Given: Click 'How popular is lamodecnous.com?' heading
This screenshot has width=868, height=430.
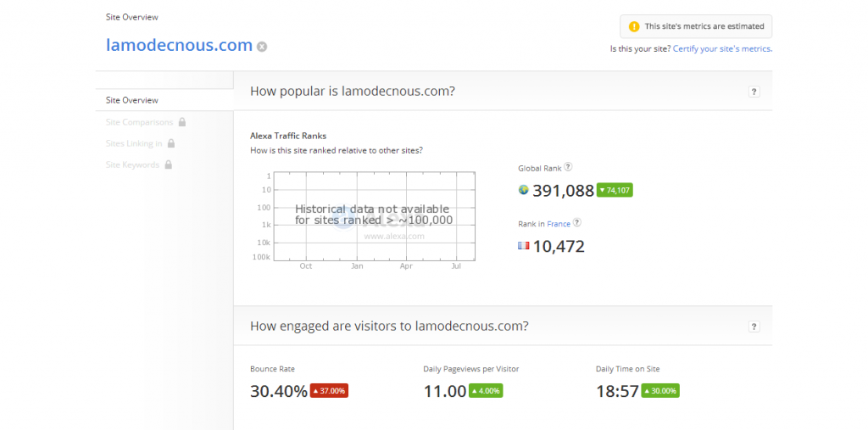Looking at the screenshot, I should click(x=353, y=92).
